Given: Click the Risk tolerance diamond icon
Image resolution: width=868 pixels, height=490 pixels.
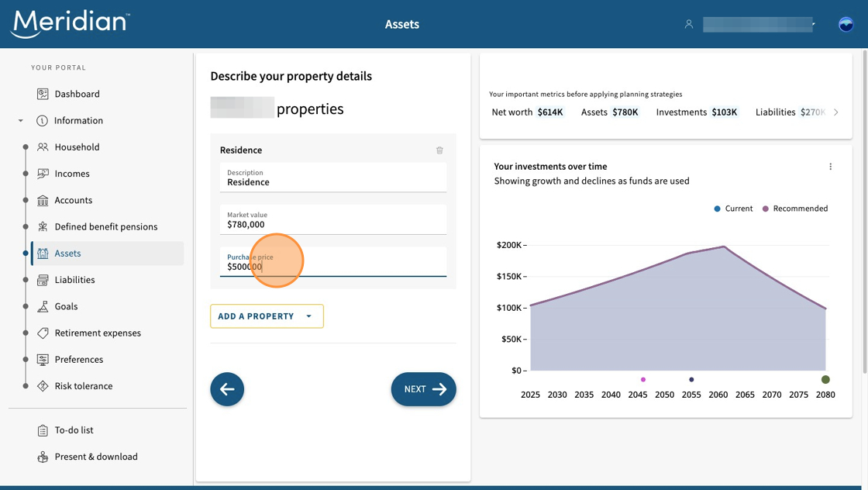Looking at the screenshot, I should click(43, 386).
